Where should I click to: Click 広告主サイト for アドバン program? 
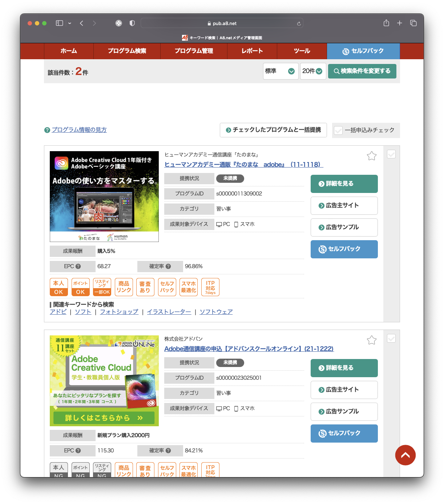pos(344,390)
